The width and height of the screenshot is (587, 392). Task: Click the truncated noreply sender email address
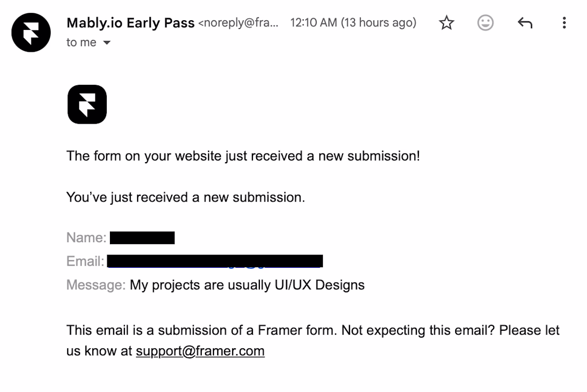(x=239, y=23)
